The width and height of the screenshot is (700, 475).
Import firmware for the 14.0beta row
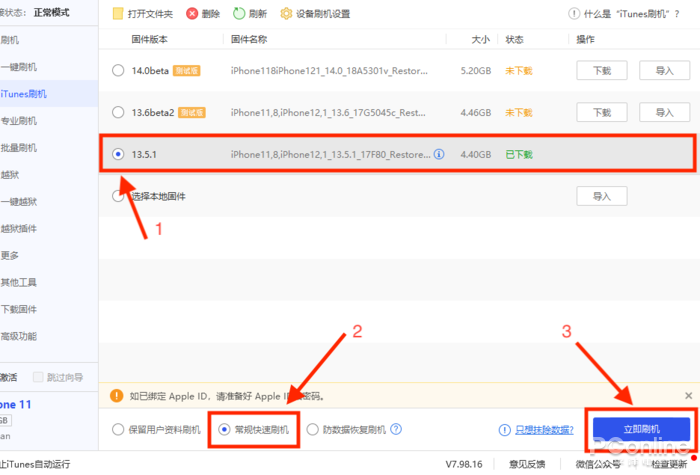pos(664,71)
